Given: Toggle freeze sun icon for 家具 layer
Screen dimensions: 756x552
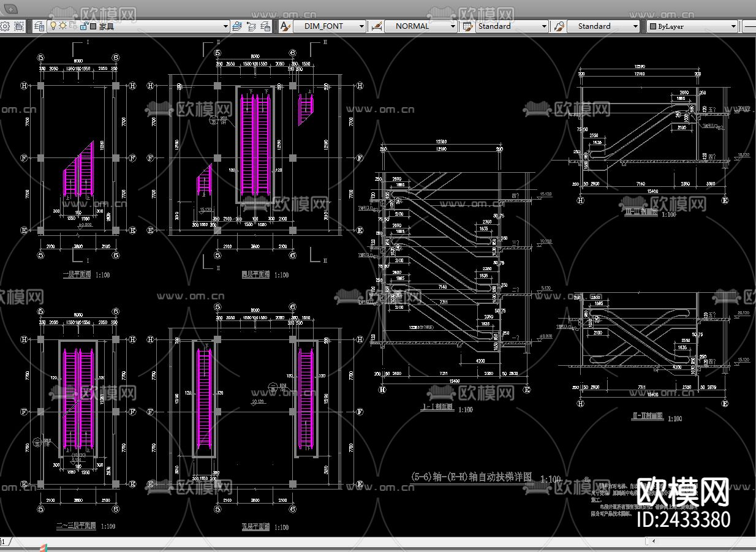Looking at the screenshot, I should click(62, 26).
